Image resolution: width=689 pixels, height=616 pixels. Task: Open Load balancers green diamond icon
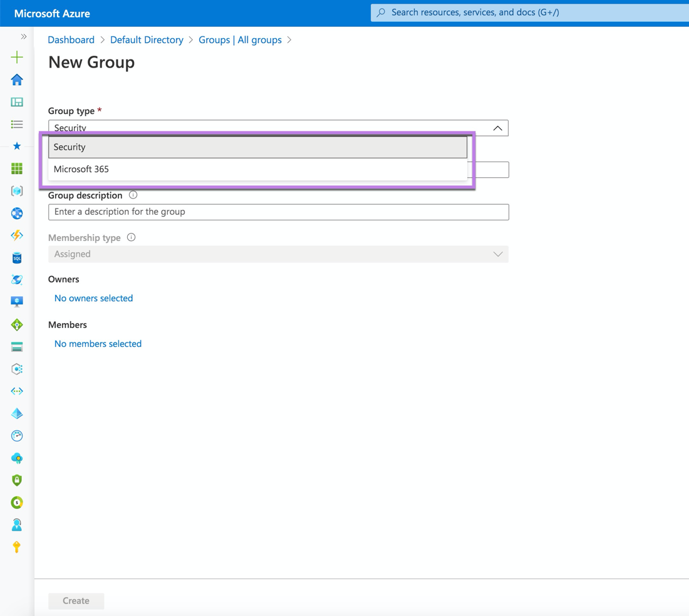17,324
